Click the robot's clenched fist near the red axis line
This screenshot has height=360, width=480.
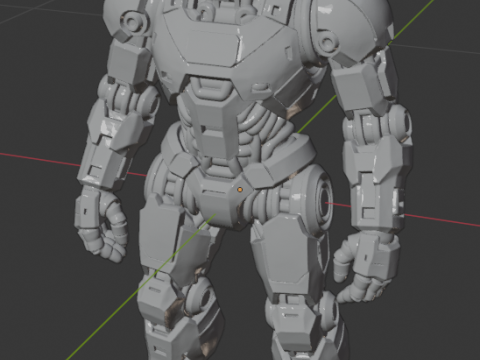pyautogui.click(x=101, y=225)
